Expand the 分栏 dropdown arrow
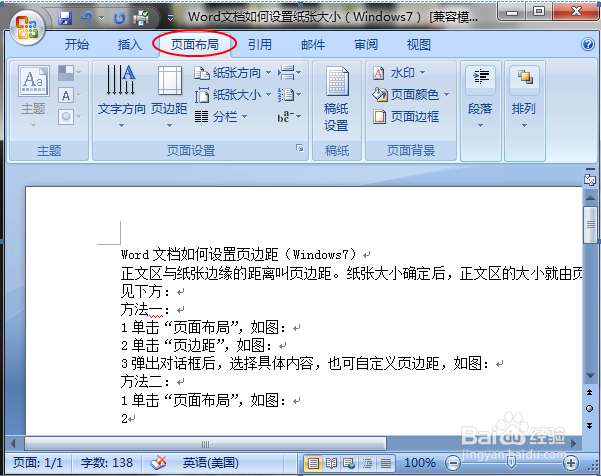The image size is (601, 476). tap(244, 117)
